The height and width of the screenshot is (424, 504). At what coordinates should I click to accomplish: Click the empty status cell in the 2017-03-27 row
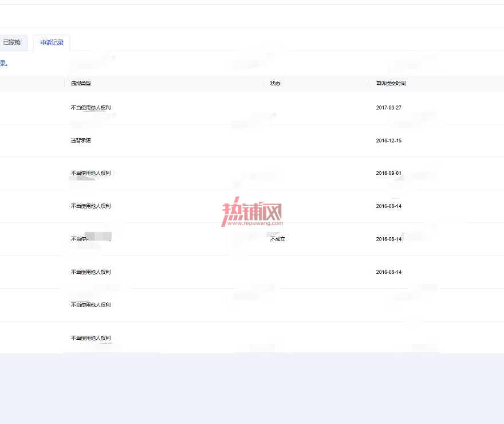pyautogui.click(x=316, y=108)
